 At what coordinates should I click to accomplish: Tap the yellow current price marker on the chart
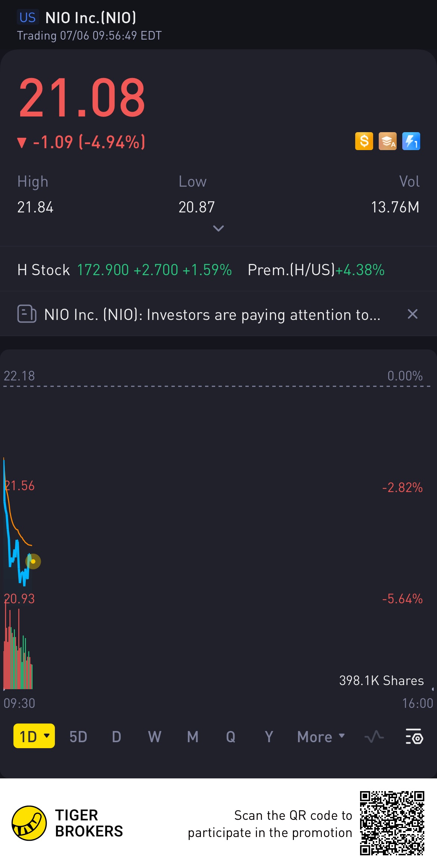[33, 561]
